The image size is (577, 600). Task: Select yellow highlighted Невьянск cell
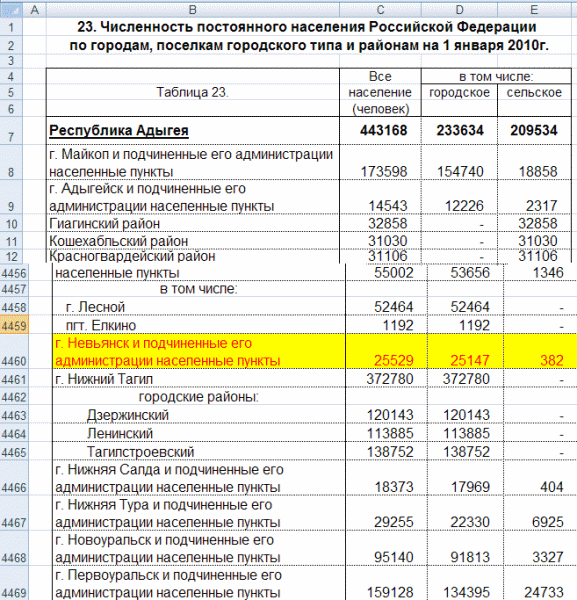(x=199, y=351)
